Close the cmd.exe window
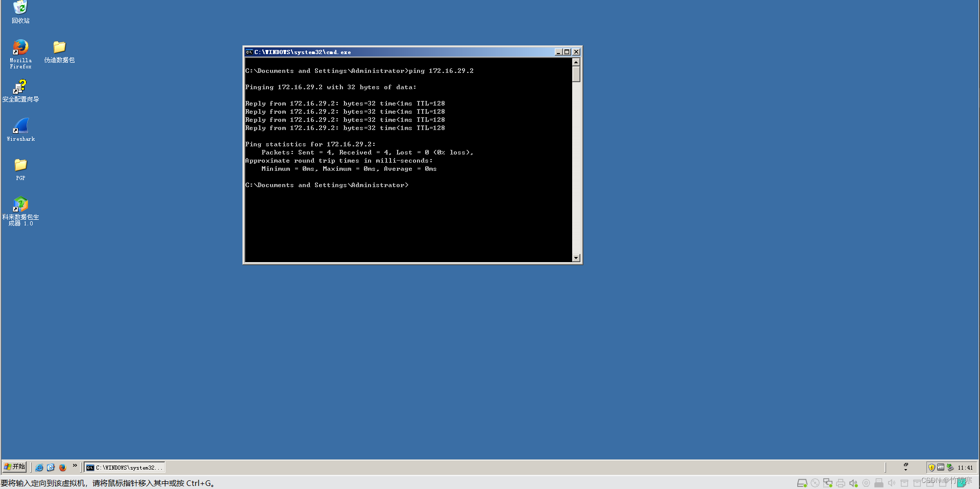Viewport: 980px width, 489px height. click(576, 52)
